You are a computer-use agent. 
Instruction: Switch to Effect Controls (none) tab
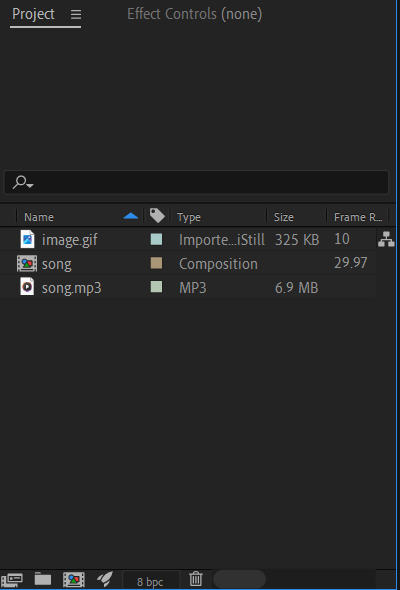(195, 14)
